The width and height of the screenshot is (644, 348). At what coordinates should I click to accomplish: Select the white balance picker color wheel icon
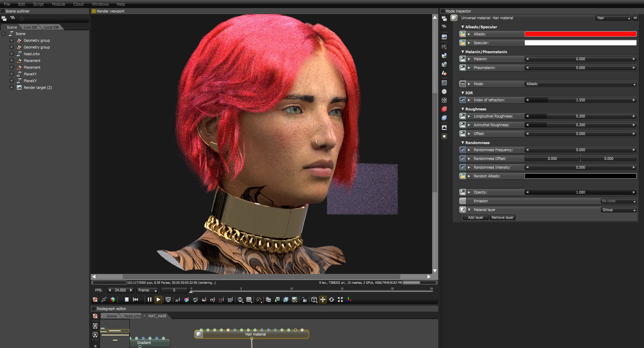coord(187,300)
